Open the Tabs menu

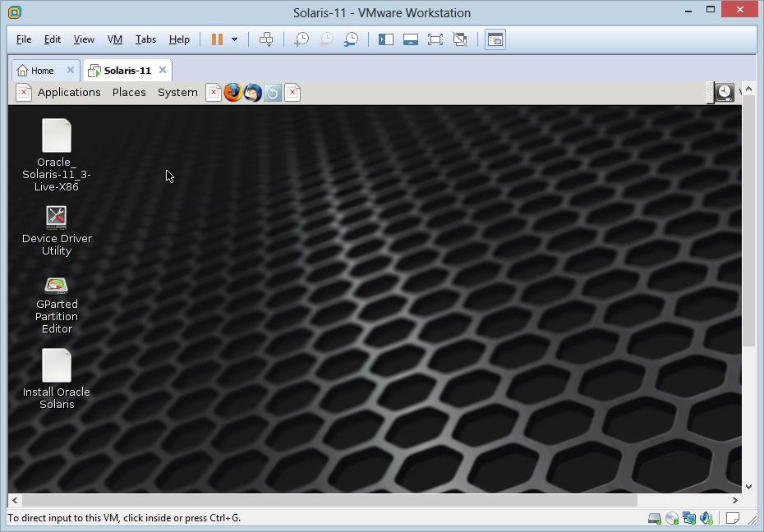(145, 39)
